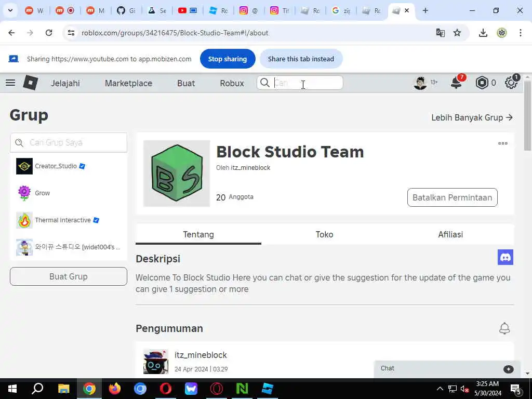
Task: Open the user avatar profile icon
Action: click(420, 83)
